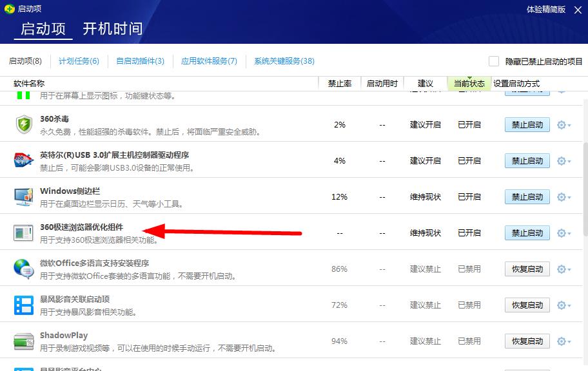Click 体验精简版 link at top right
The width and height of the screenshot is (588, 371).
click(545, 9)
